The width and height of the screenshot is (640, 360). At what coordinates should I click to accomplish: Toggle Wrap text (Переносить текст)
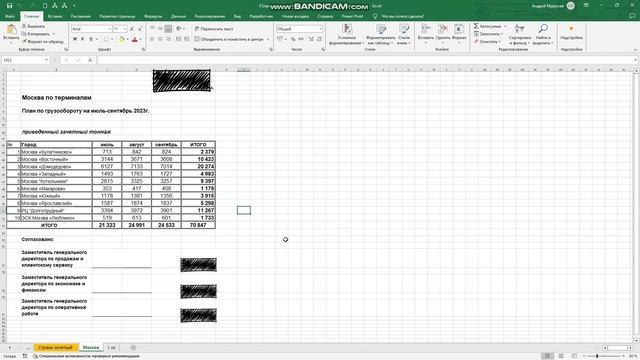pos(214,29)
